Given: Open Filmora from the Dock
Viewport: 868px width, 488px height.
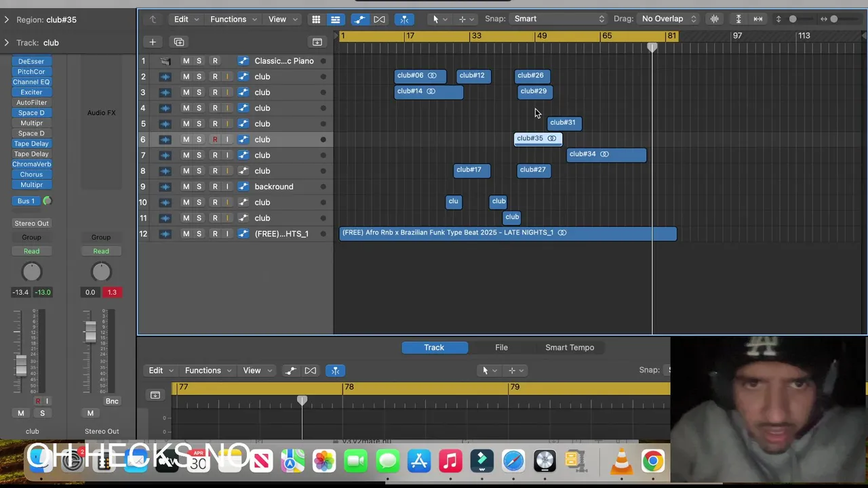Looking at the screenshot, I should [482, 462].
